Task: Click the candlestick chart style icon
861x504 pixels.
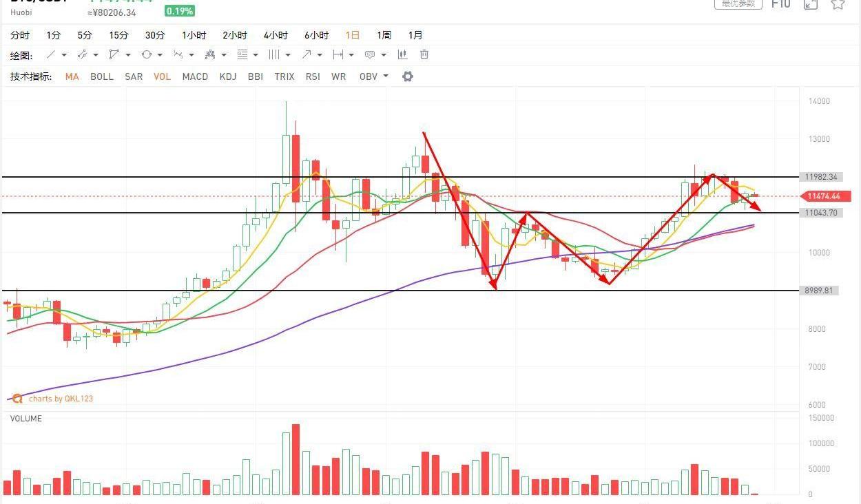Action: [x=402, y=54]
